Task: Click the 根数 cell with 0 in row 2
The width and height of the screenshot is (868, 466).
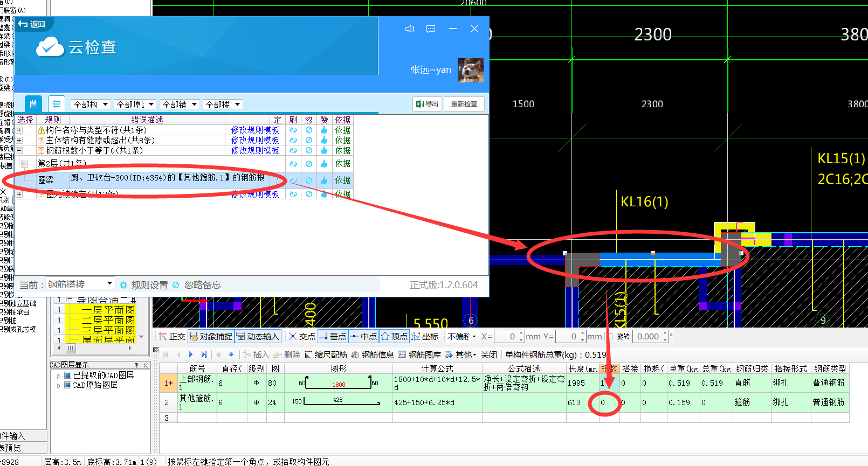Action: (x=609, y=402)
